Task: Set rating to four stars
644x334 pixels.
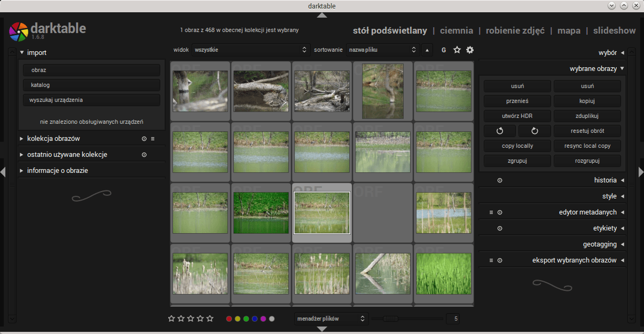Action: [x=200, y=319]
